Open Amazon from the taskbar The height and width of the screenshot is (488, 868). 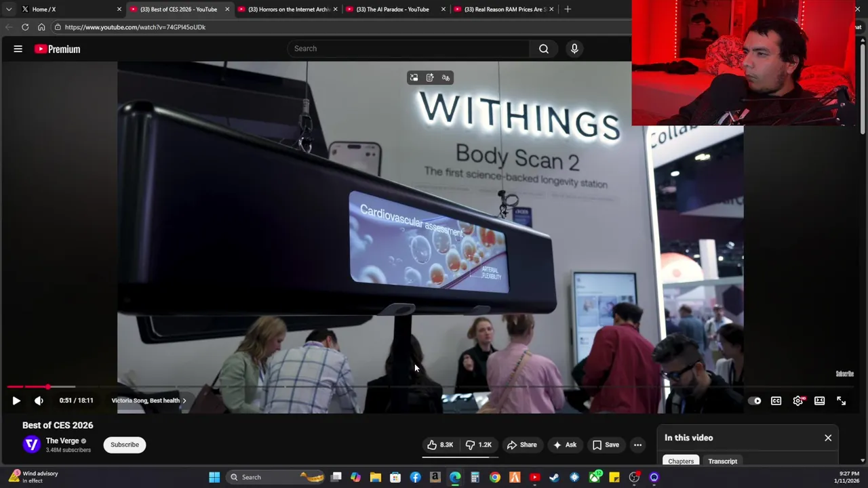click(x=435, y=477)
